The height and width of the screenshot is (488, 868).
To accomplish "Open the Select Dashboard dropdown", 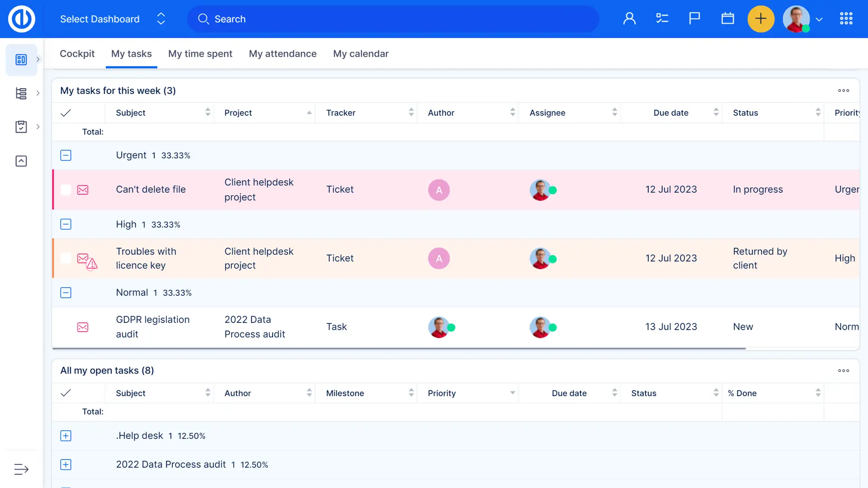I will [x=112, y=19].
